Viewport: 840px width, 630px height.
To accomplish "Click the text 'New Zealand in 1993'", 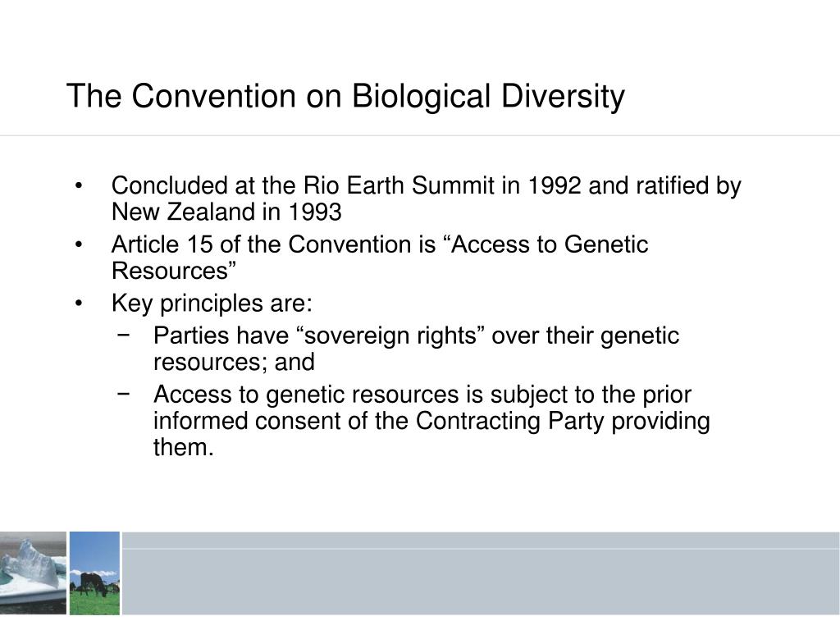I will [x=226, y=212].
